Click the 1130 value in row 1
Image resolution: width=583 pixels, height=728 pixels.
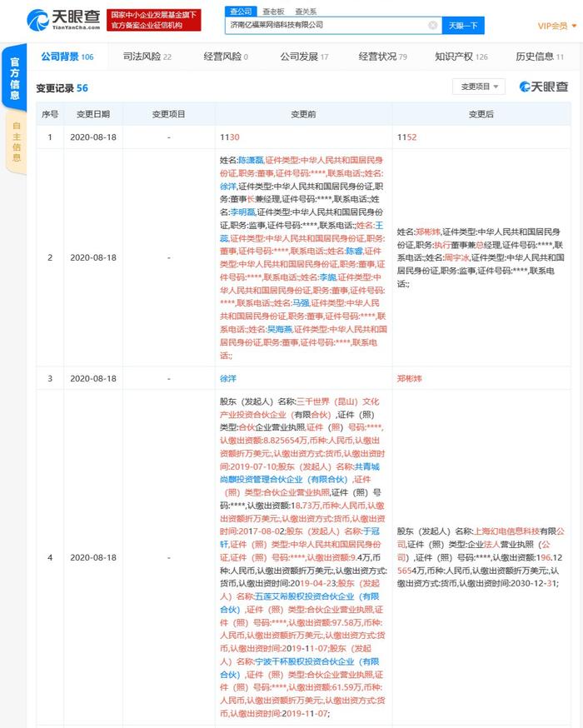pyautogui.click(x=230, y=137)
